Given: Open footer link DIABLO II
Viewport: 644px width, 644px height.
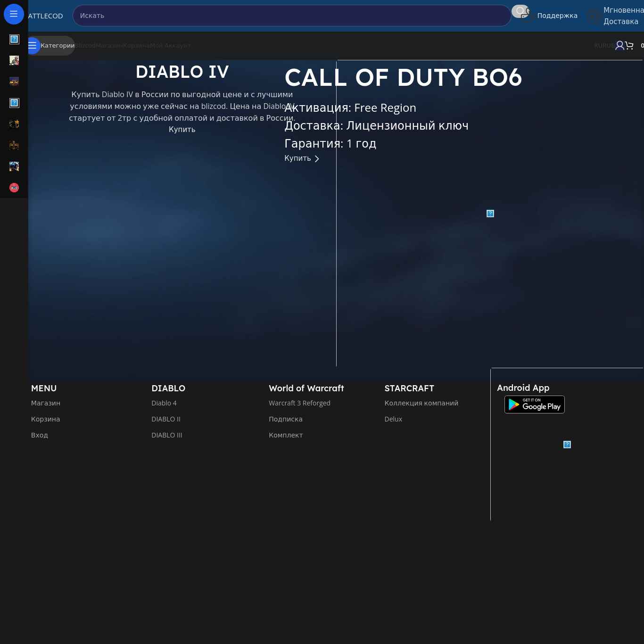Looking at the screenshot, I should click(x=166, y=419).
